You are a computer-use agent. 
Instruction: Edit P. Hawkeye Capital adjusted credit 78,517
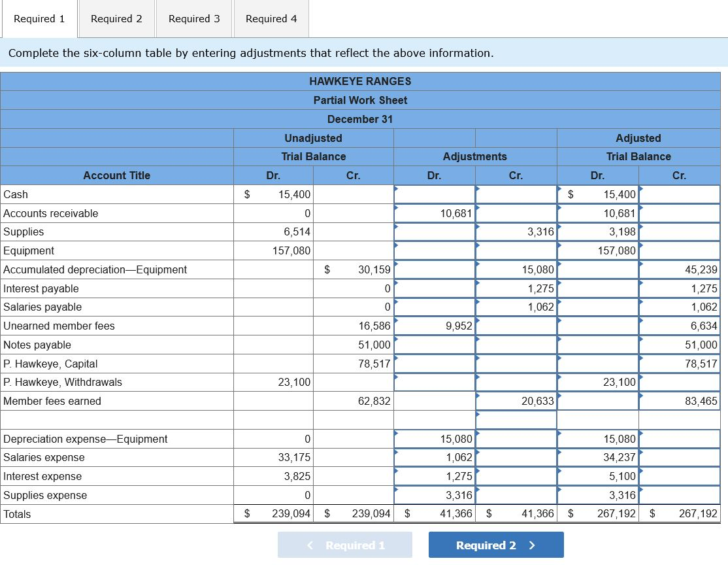point(680,364)
